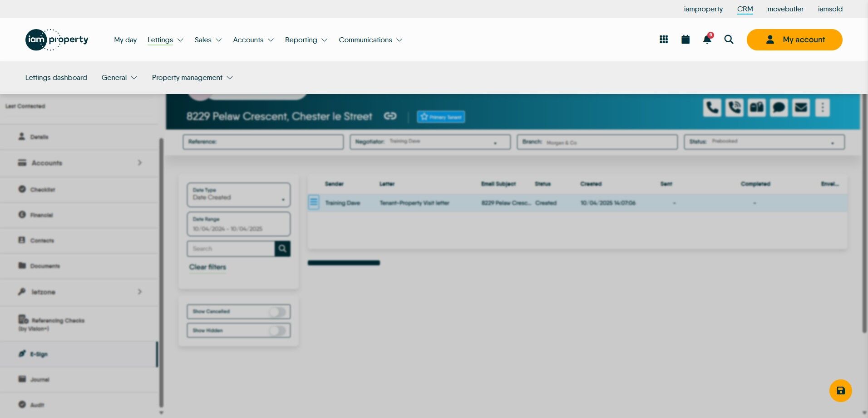Open notifications bell icon

[x=707, y=39]
